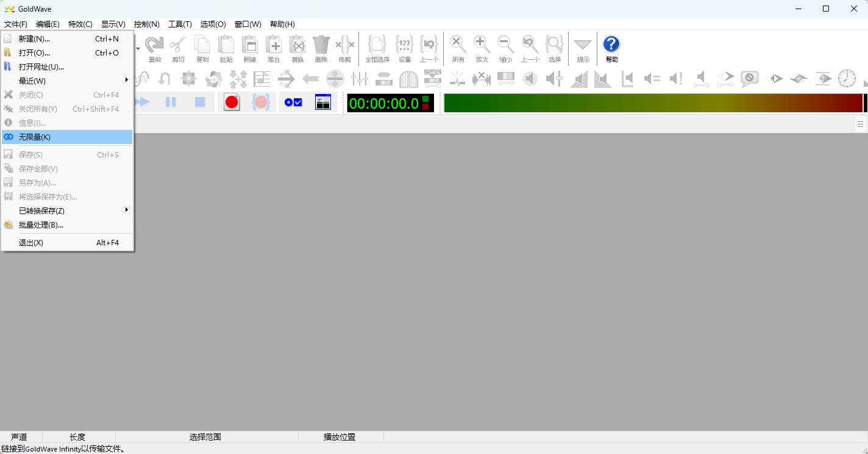The height and width of the screenshot is (454, 868).
Task: Click the speech-bubble censor effect icon
Action: pos(750,79)
